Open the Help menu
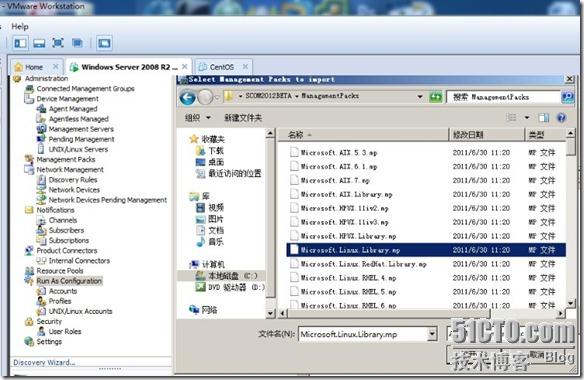This screenshot has height=380, width=584. 20,26
